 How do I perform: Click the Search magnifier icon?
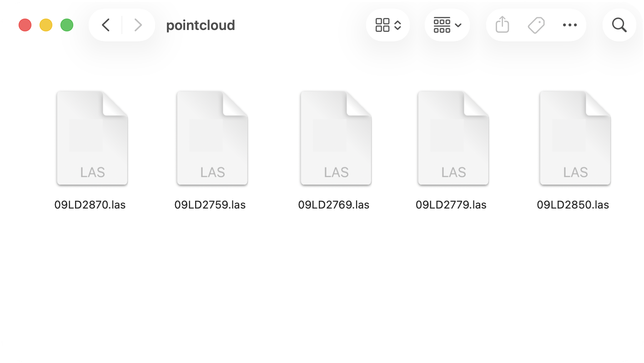[x=619, y=25]
